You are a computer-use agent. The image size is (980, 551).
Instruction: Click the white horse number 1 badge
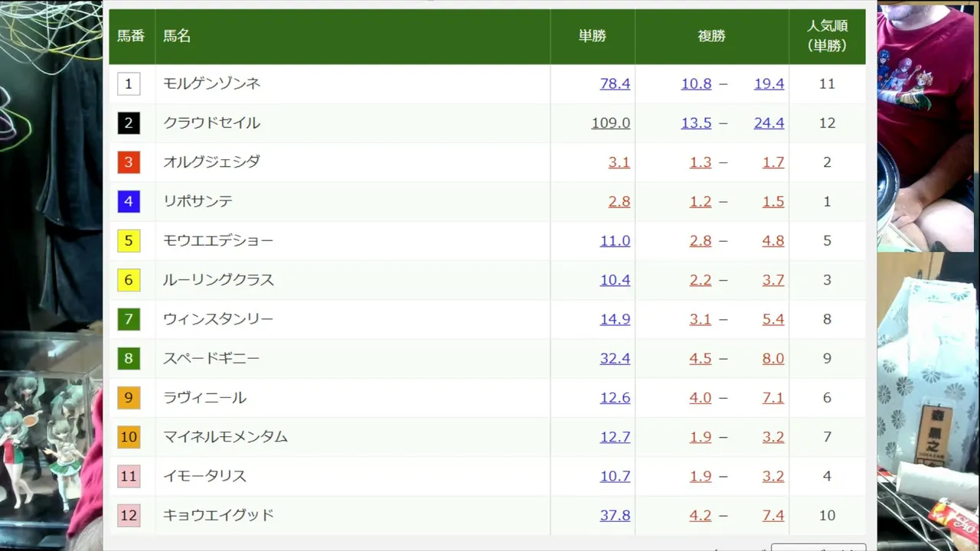129,83
